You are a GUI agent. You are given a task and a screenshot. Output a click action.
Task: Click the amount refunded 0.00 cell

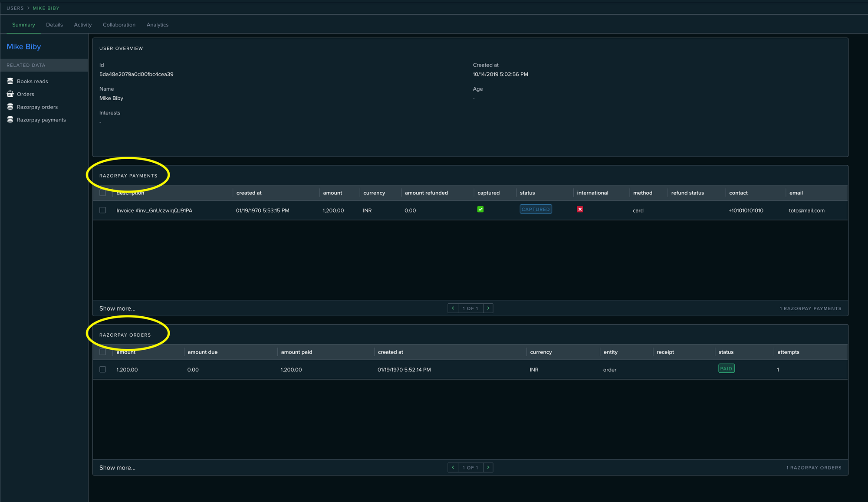[x=410, y=210]
